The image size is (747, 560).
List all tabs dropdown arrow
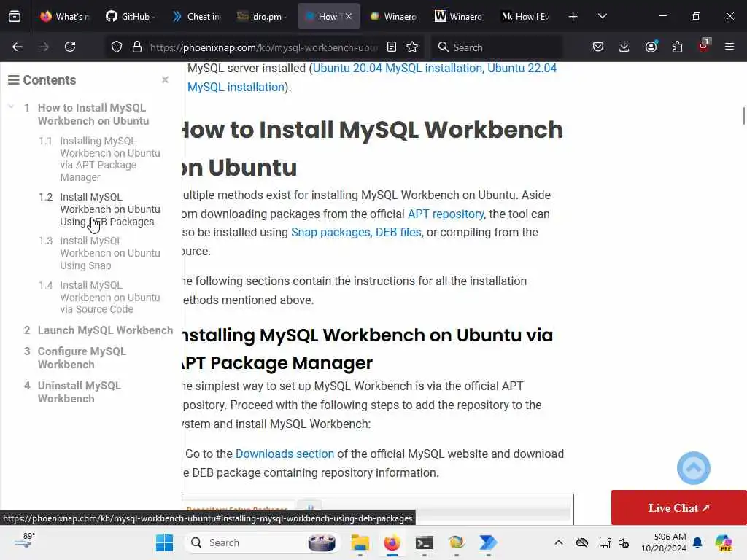point(603,16)
